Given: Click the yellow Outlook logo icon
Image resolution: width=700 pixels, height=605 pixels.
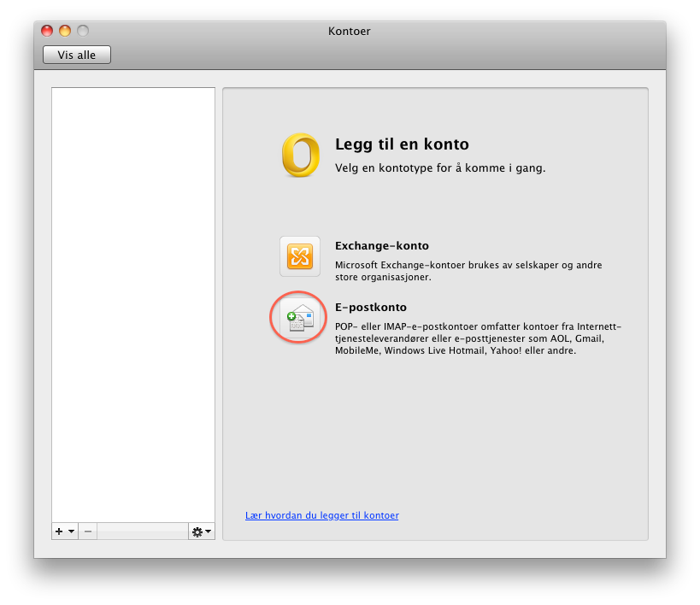Looking at the screenshot, I should [x=300, y=155].
